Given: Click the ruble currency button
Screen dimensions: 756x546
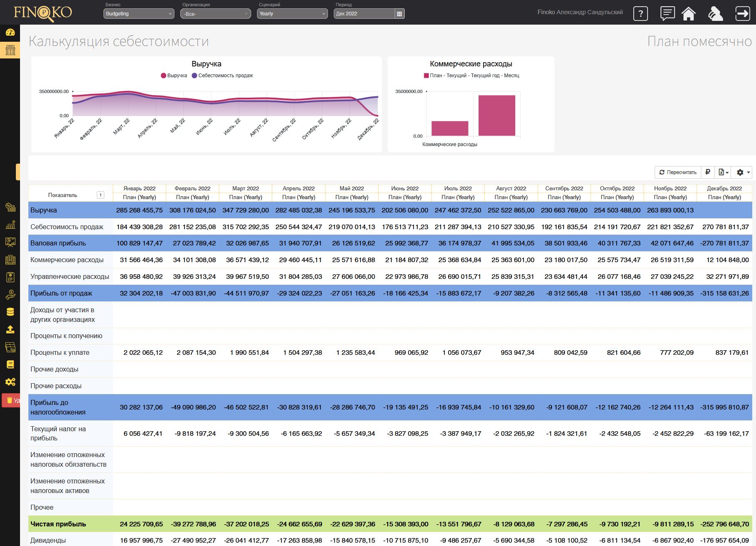Looking at the screenshot, I should 708,172.
